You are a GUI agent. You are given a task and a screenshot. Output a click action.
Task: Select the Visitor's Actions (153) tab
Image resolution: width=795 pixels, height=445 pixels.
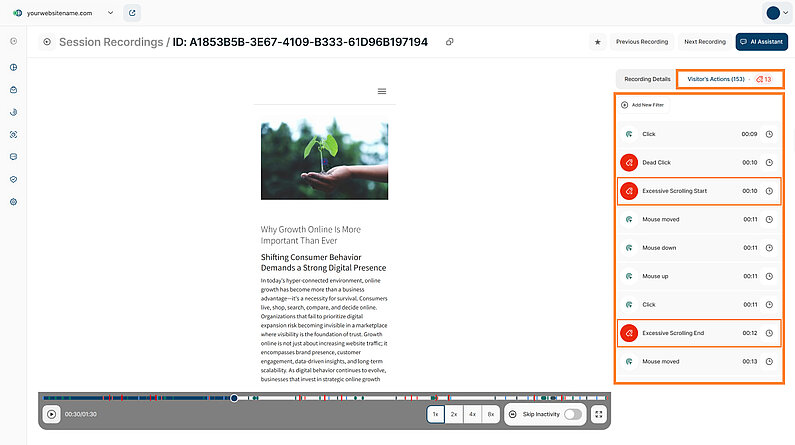716,78
